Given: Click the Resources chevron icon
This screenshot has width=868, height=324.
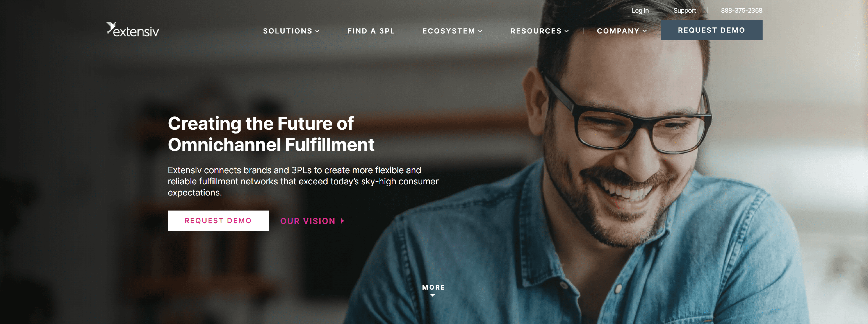Looking at the screenshot, I should [x=567, y=31].
